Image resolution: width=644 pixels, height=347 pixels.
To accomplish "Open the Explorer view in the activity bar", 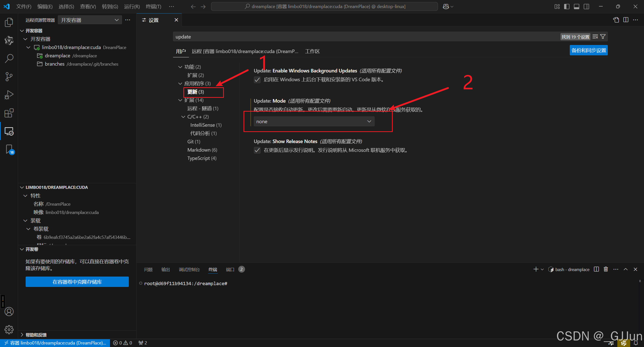I will (x=9, y=22).
